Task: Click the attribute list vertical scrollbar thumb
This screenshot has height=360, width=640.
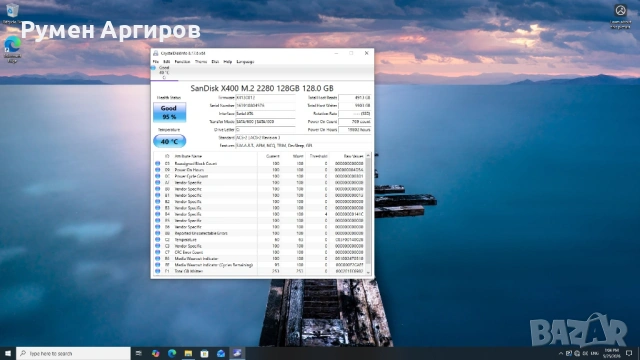Action: pos(368,211)
